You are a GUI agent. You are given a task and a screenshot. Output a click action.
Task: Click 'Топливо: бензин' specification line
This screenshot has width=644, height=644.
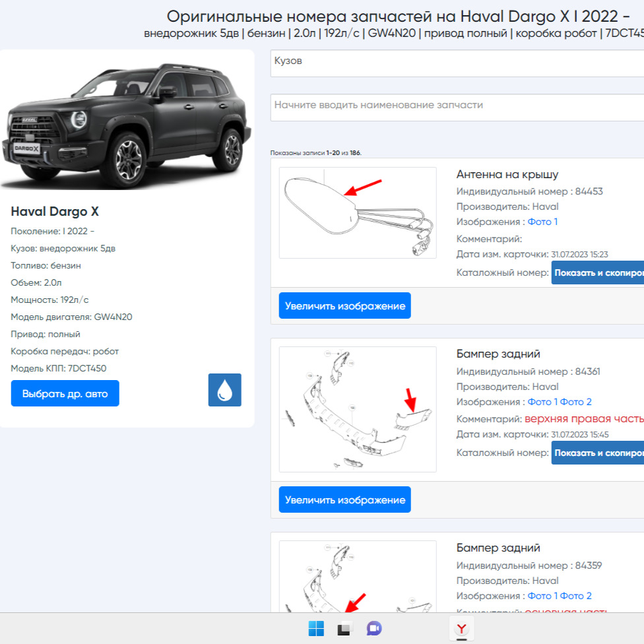[46, 266]
